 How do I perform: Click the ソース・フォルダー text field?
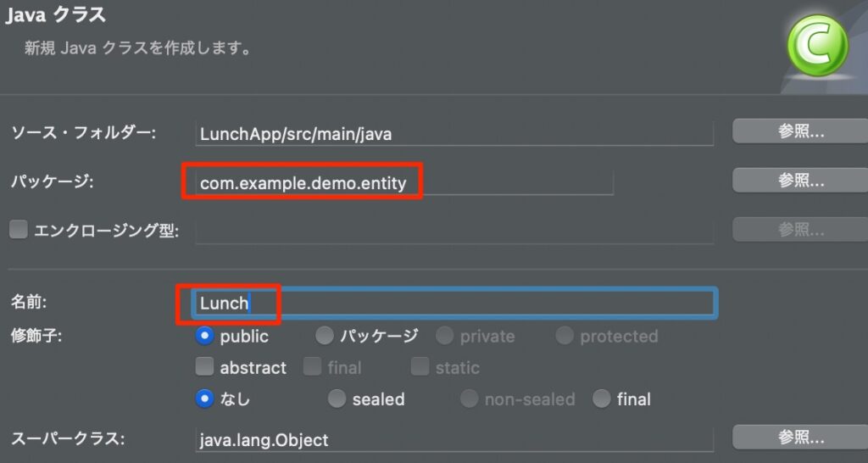point(454,133)
